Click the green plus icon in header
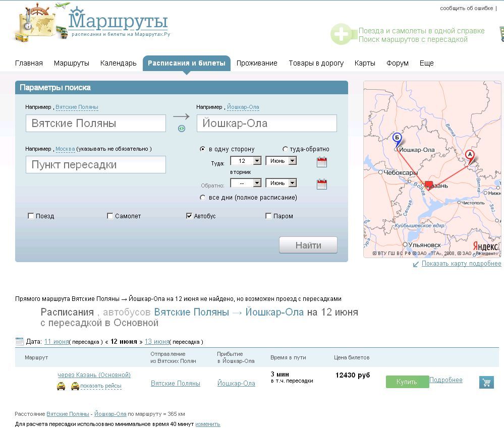This screenshot has width=504, height=435. point(342,35)
